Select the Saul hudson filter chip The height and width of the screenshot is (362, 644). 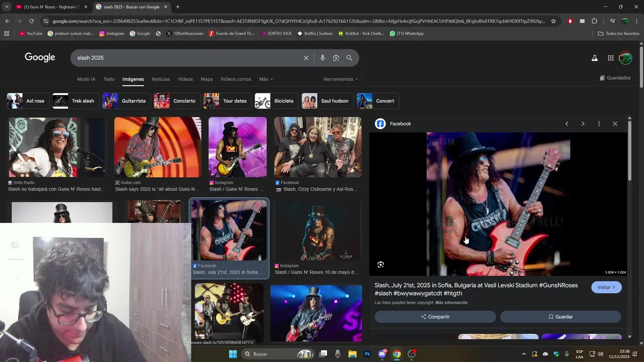pyautogui.click(x=327, y=101)
